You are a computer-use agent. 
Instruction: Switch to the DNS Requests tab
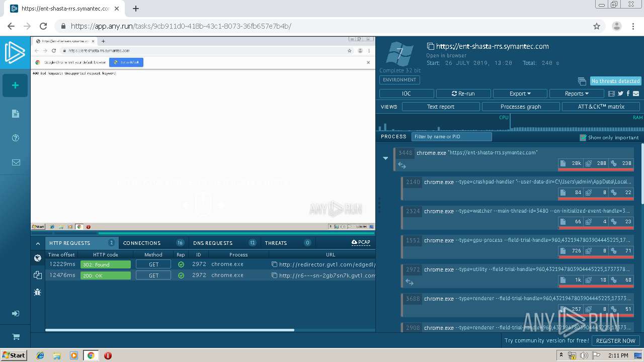click(x=224, y=243)
